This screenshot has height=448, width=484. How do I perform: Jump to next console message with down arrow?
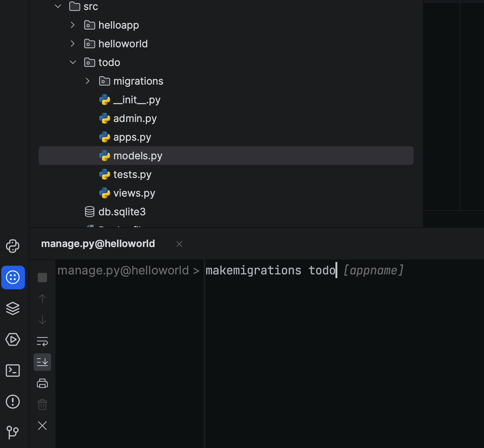coord(42,320)
